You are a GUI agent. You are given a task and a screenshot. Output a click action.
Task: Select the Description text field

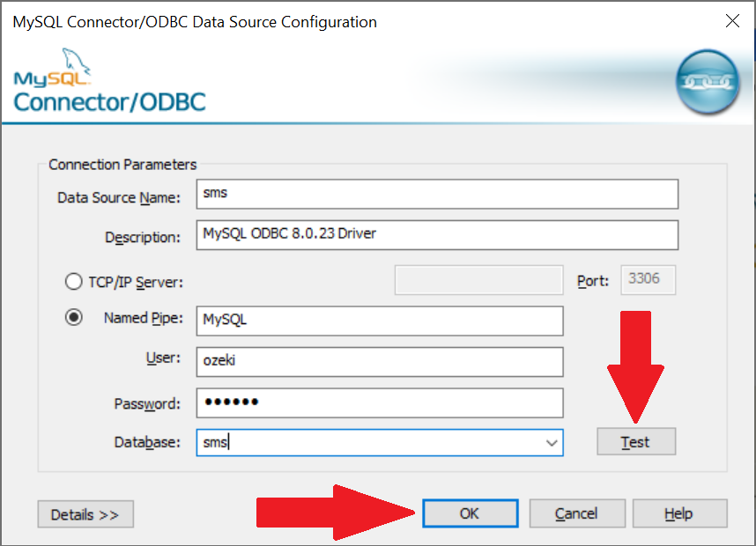click(x=437, y=235)
